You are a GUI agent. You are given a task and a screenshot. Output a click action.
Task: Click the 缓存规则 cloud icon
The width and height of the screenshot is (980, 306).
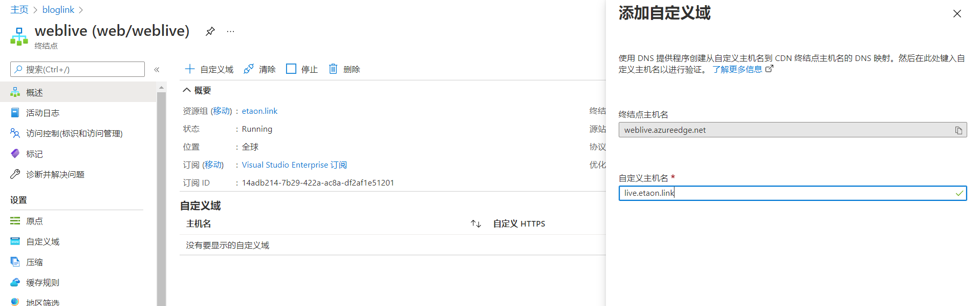[15, 282]
